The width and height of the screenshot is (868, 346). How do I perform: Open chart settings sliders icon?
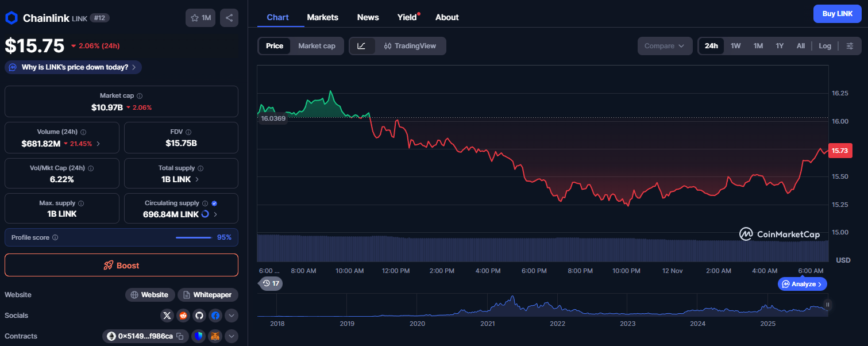click(x=850, y=46)
